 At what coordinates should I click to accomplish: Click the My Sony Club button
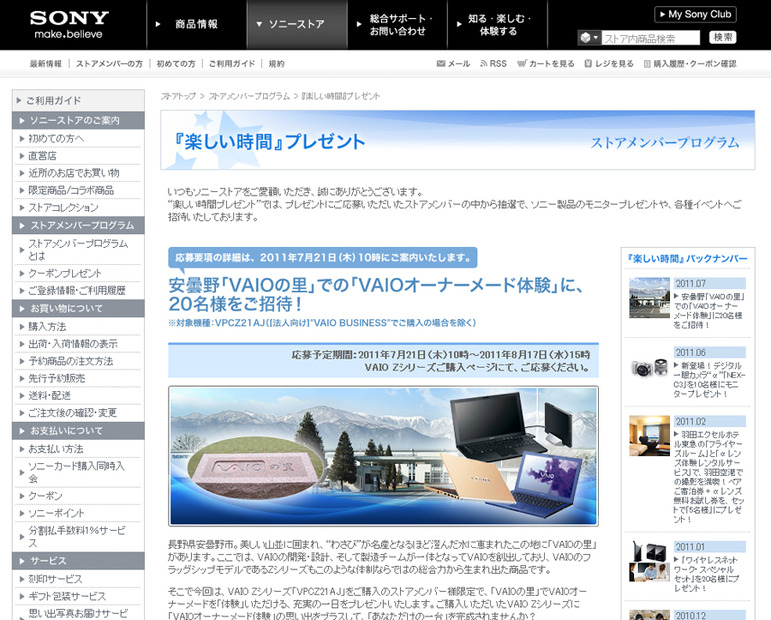click(695, 14)
